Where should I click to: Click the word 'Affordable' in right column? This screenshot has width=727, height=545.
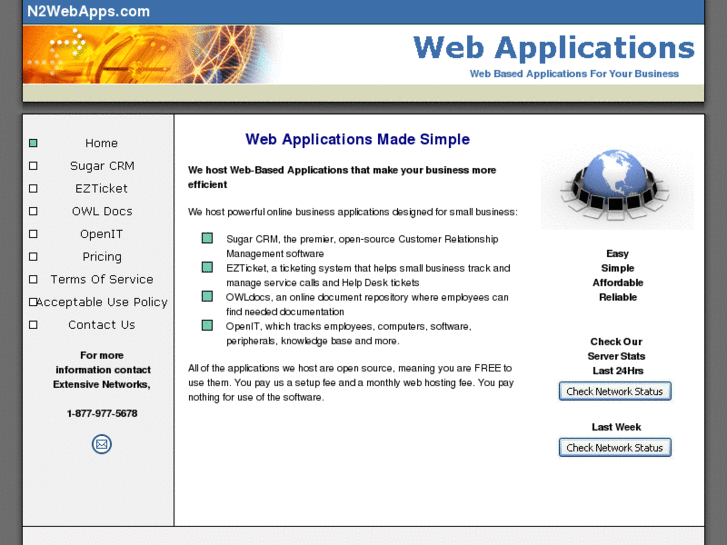(618, 282)
